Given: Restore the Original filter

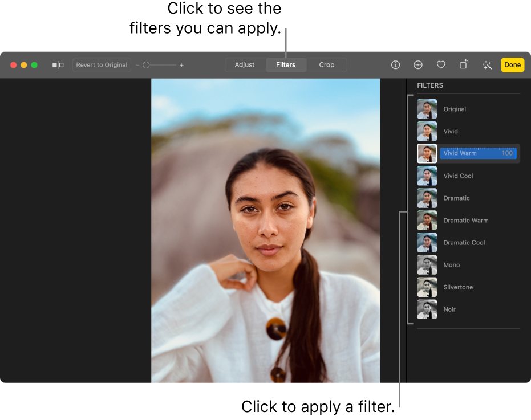Looking at the screenshot, I should 455,109.
